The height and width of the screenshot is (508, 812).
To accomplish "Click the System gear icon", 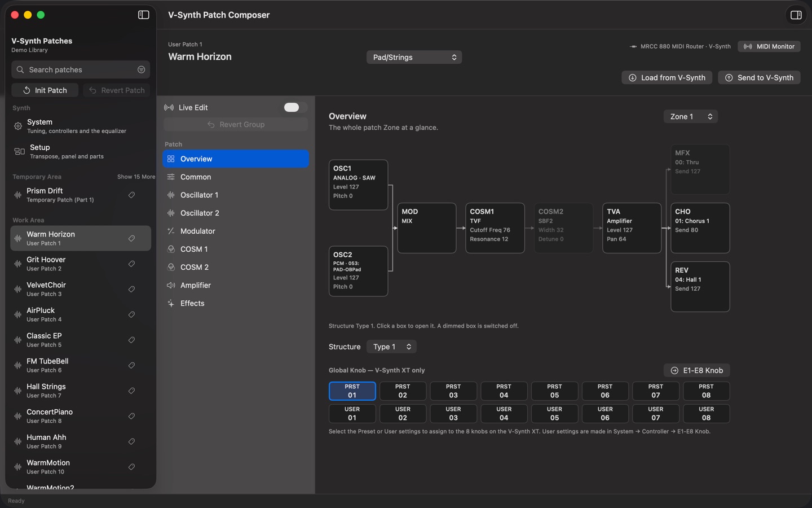I will (x=18, y=126).
